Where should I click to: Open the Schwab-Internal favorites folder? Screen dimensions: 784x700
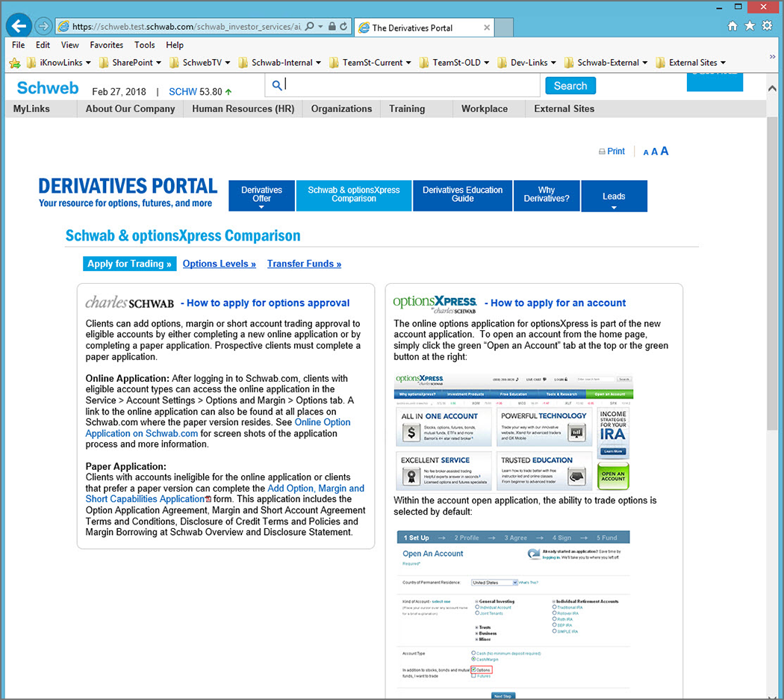pos(279,63)
